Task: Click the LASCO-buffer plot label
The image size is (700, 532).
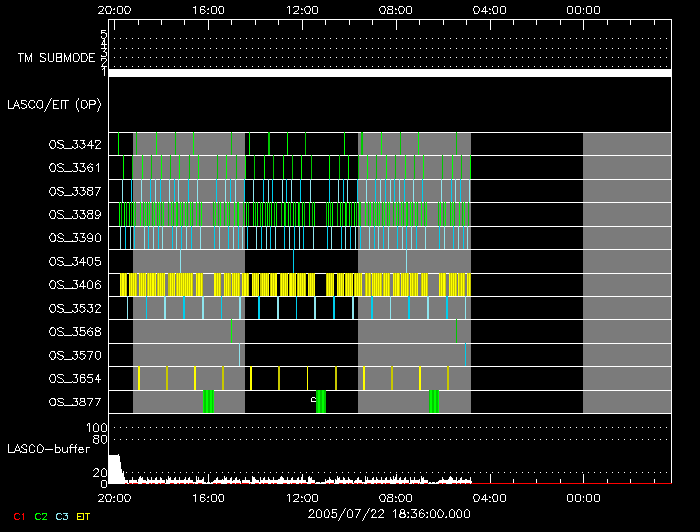Action: (48, 449)
